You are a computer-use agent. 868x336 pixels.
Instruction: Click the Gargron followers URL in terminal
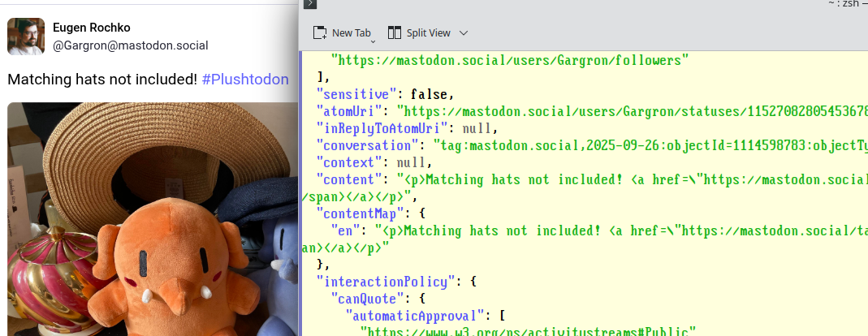click(x=511, y=60)
